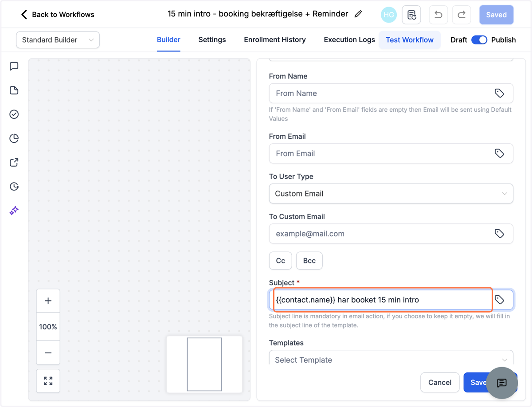The width and height of the screenshot is (532, 407).
Task: Switch to the Builder tab
Action: tap(168, 40)
